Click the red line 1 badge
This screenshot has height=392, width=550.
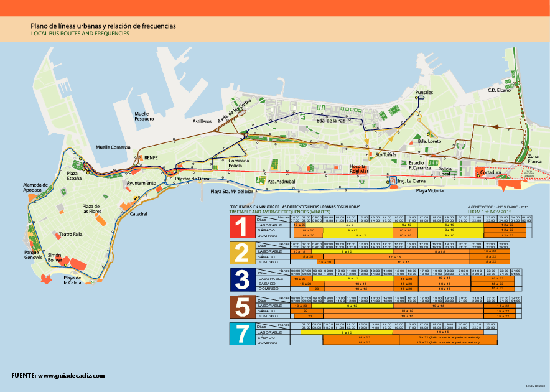241,226
